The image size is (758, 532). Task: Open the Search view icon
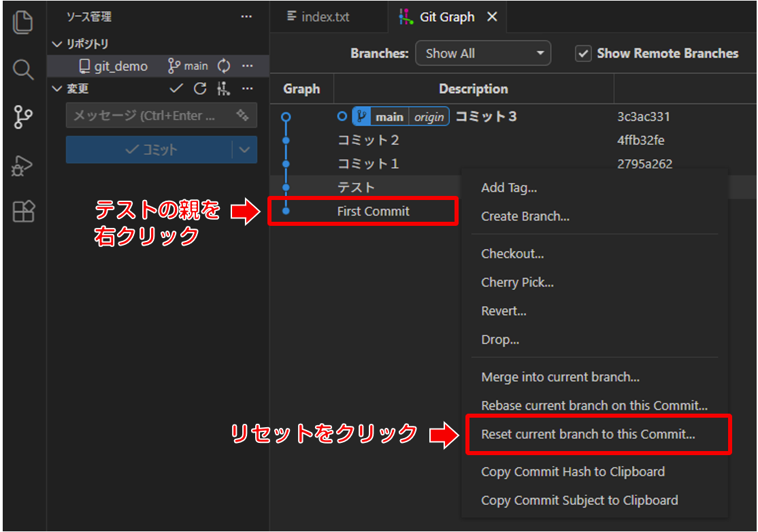(x=23, y=69)
